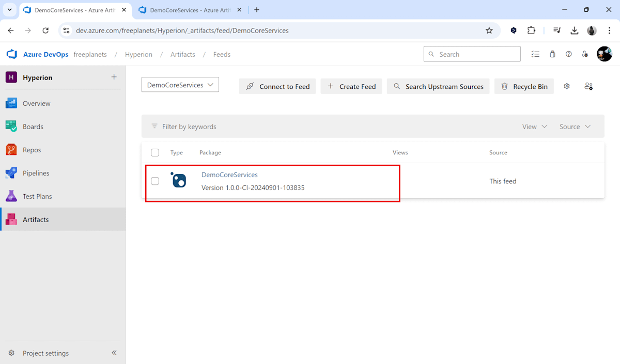Open the Recycle Bin button
Screen dimensions: 620x364
click(x=524, y=86)
